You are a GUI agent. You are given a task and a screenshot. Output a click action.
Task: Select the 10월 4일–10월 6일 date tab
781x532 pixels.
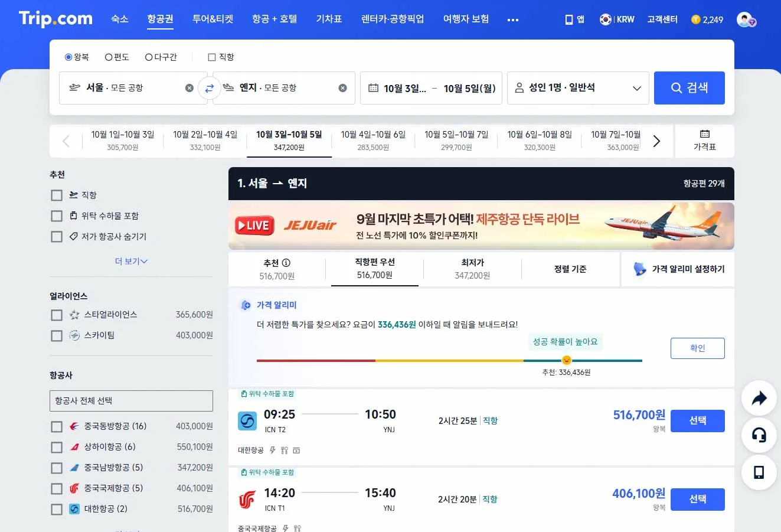point(373,141)
